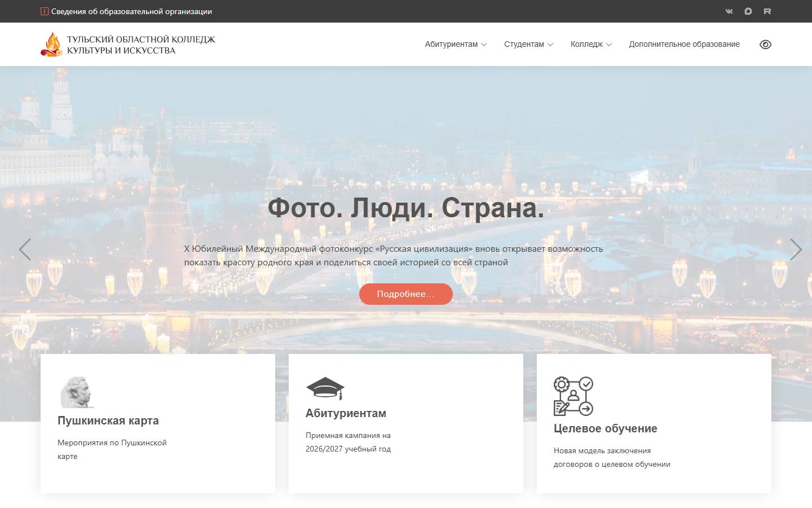Expand the Абитуриентам navigation dropdown

pyautogui.click(x=456, y=44)
